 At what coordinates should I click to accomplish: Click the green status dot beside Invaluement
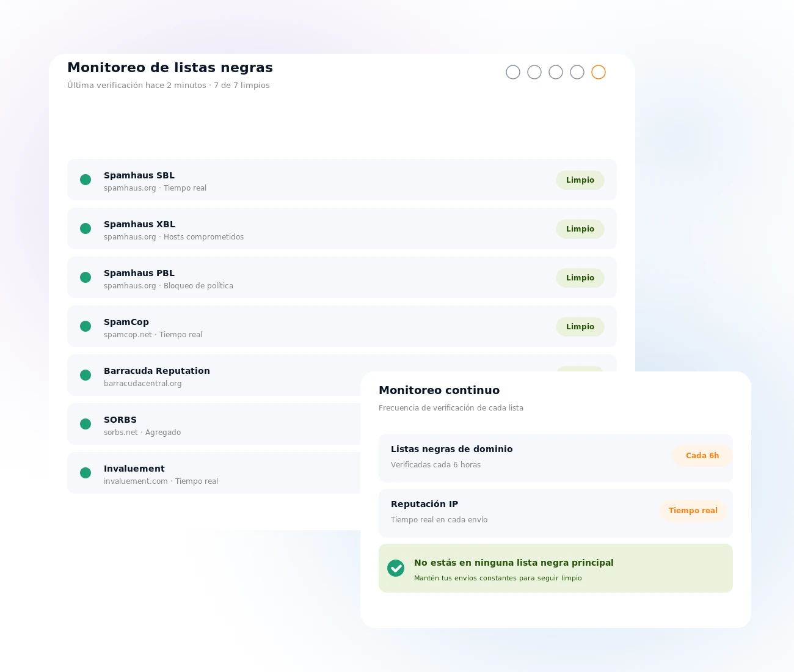[86, 473]
